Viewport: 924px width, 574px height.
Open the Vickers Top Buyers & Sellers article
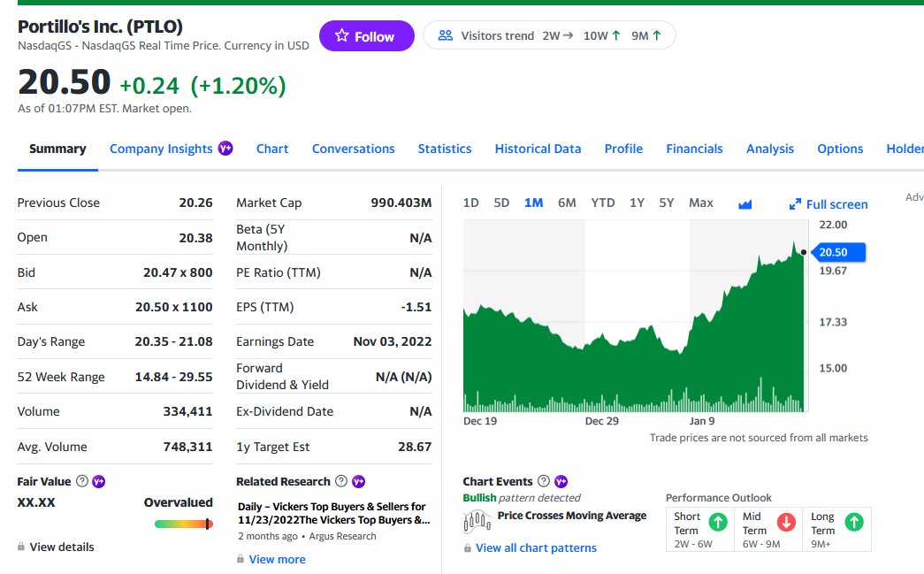click(334, 513)
